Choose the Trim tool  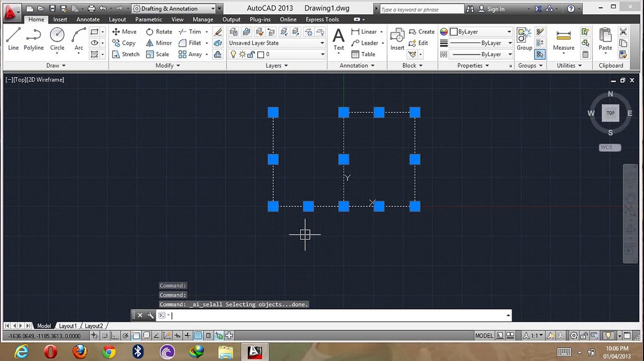(x=190, y=32)
